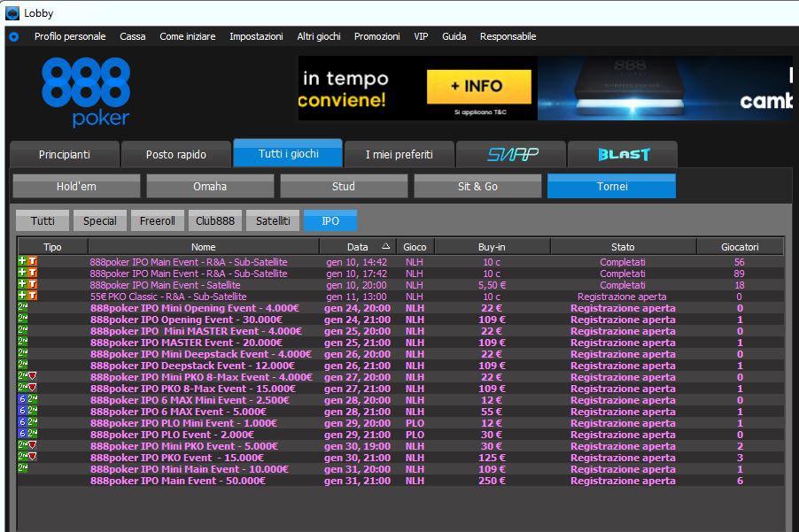Image resolution: width=799 pixels, height=532 pixels.
Task: Select the IPO tournament filter
Action: (x=330, y=221)
